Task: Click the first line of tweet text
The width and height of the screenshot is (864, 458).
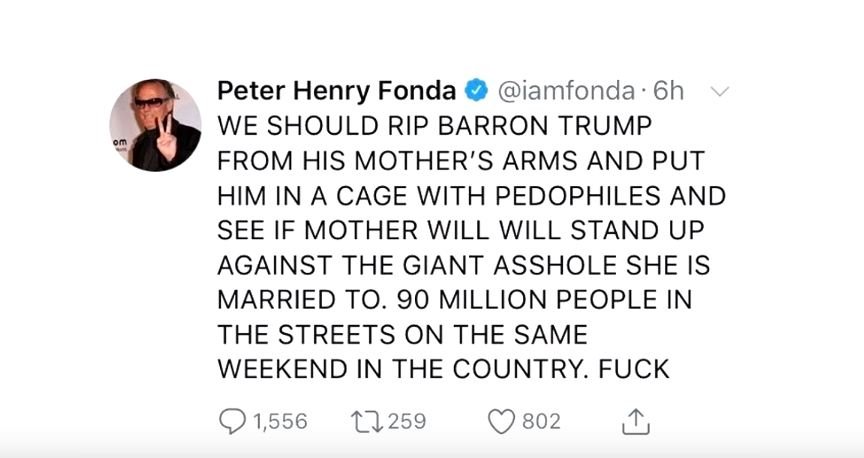Action: 435,126
